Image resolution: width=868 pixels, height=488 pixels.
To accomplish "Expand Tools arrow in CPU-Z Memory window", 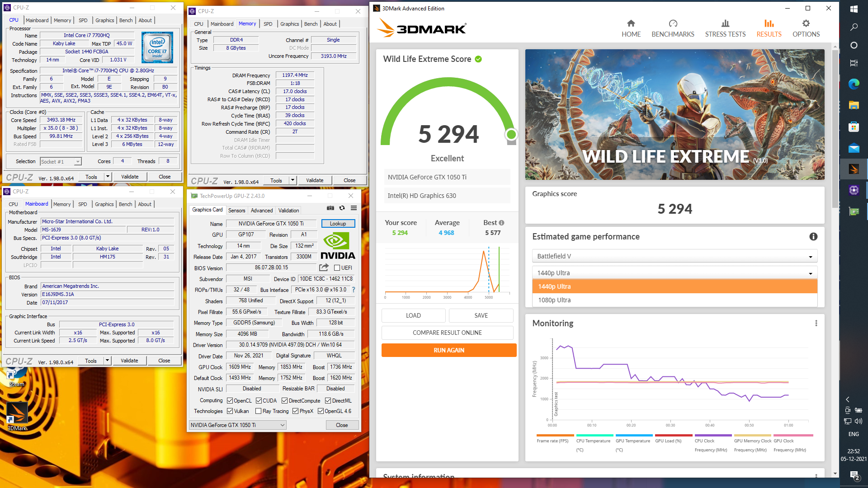I will point(292,180).
